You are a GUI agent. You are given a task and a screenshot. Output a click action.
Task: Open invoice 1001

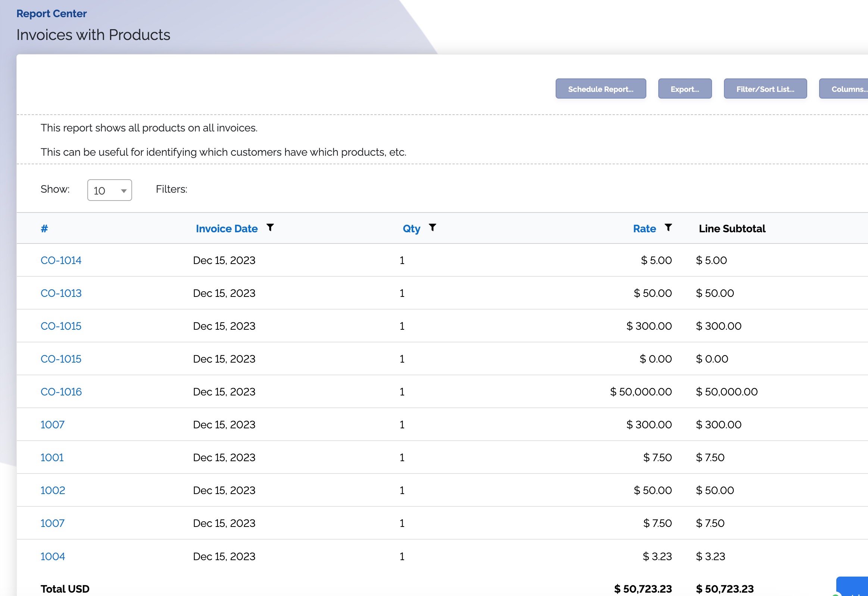click(x=52, y=458)
